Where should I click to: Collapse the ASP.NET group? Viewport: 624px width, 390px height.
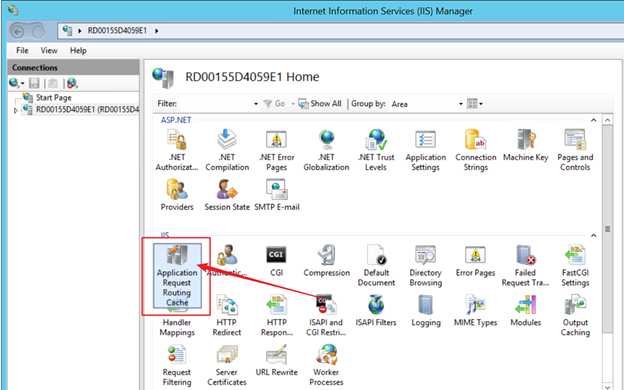(x=593, y=120)
